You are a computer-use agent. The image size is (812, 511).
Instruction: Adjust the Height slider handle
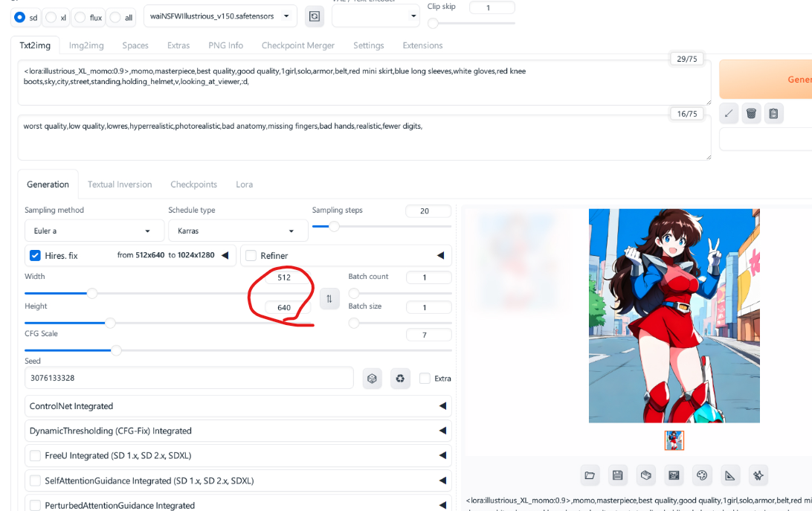click(110, 323)
